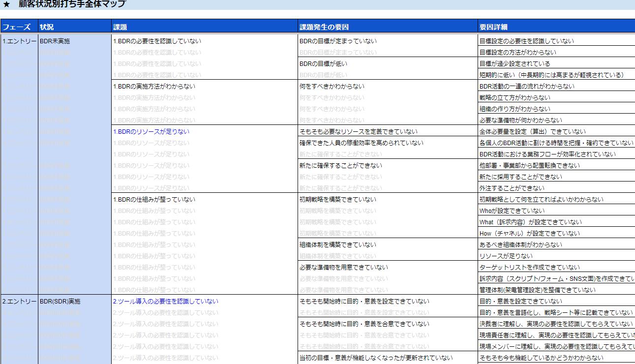Click the cell starting 短期的に低い（中長期的には
The height and width of the screenshot is (364, 635).
pos(556,75)
